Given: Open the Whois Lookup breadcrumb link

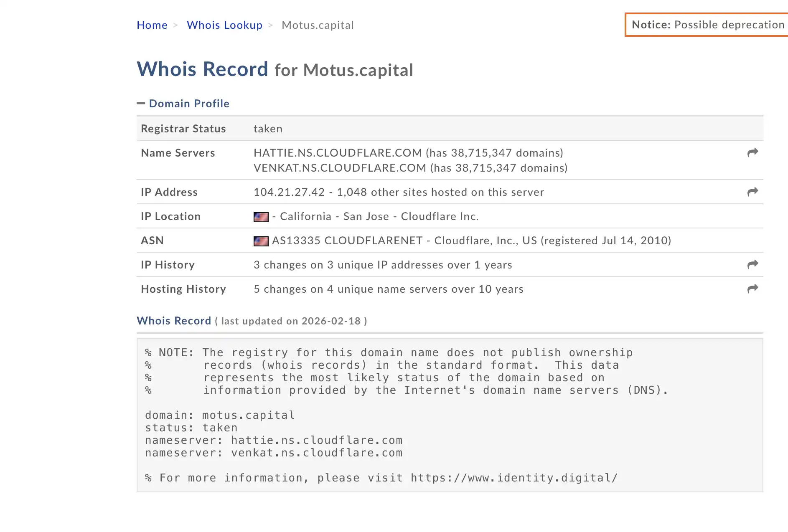Looking at the screenshot, I should tap(224, 25).
